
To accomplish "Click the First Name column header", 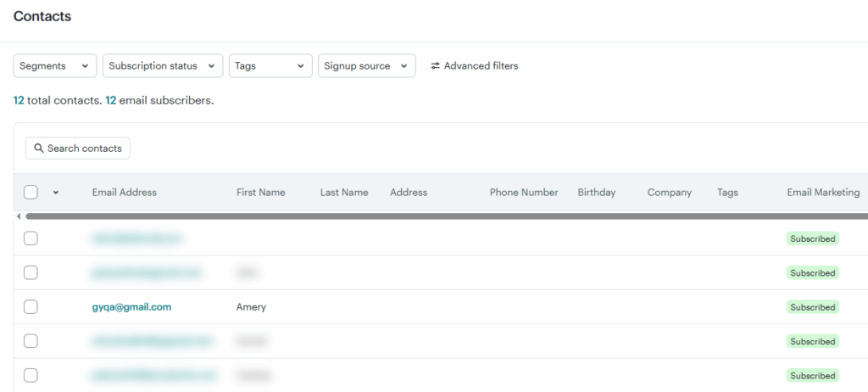I will (x=260, y=193).
